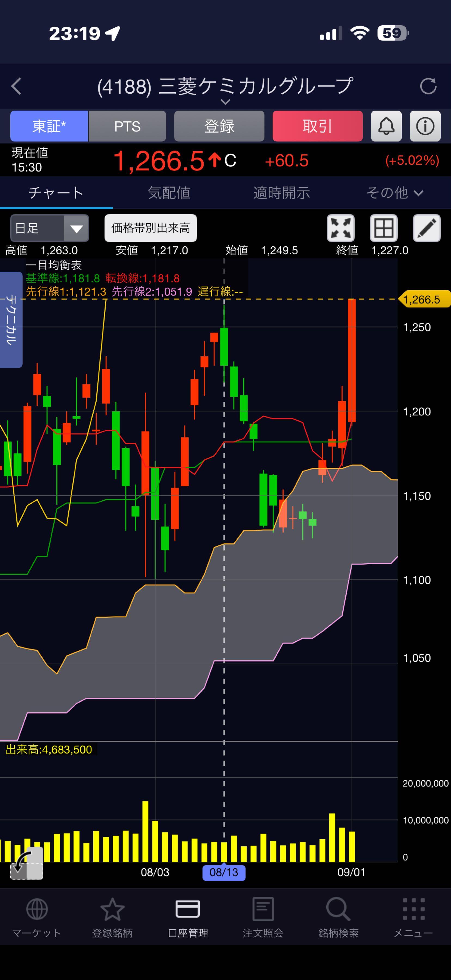Image resolution: width=451 pixels, height=980 pixels.
Task: Tap the battery indicator in the status bar
Action: [393, 33]
